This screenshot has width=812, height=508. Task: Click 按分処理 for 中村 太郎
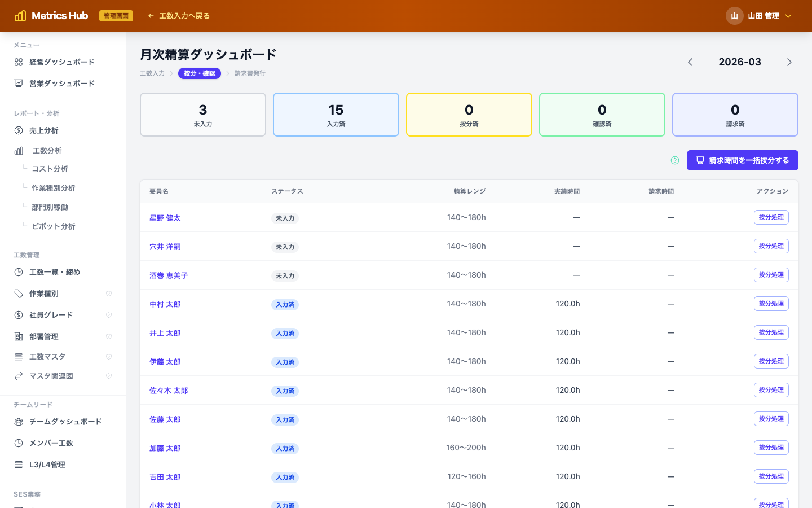[x=771, y=304]
